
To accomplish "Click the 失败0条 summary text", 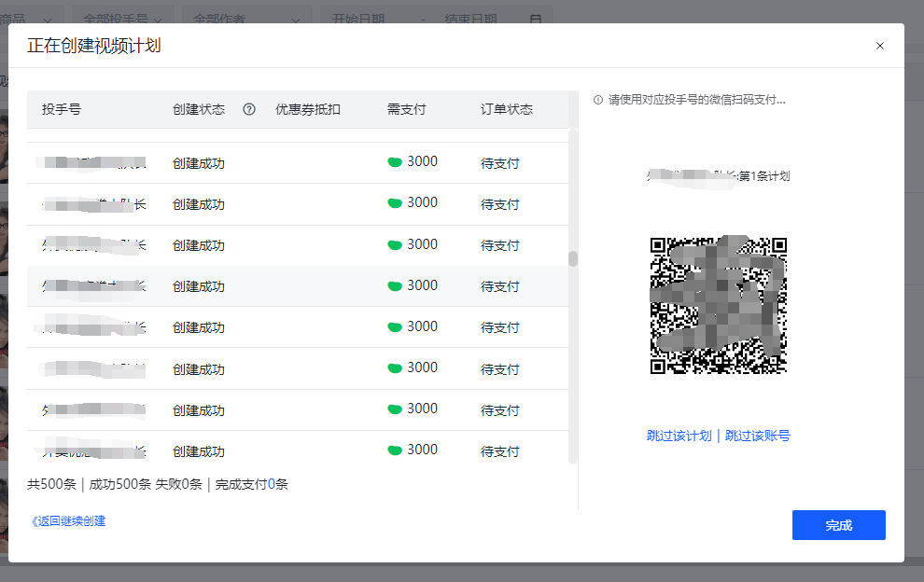I will [x=178, y=484].
